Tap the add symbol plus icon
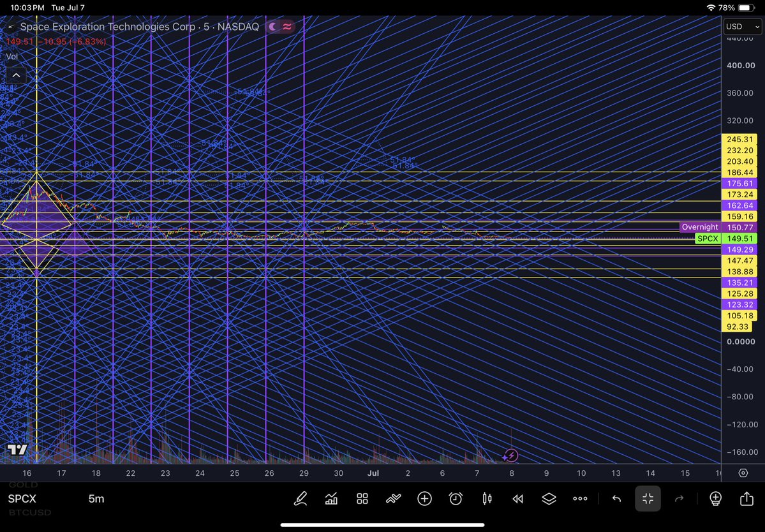Screen dimensions: 765x532 coord(424,498)
